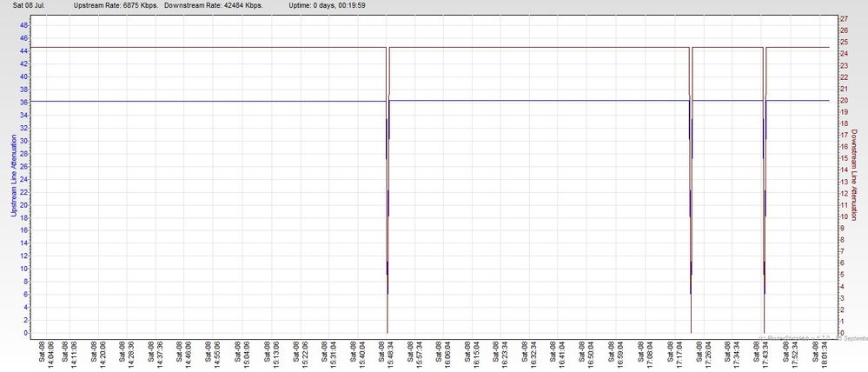
Task: Click the 5 tick on downstream axis
Action: 843,275
